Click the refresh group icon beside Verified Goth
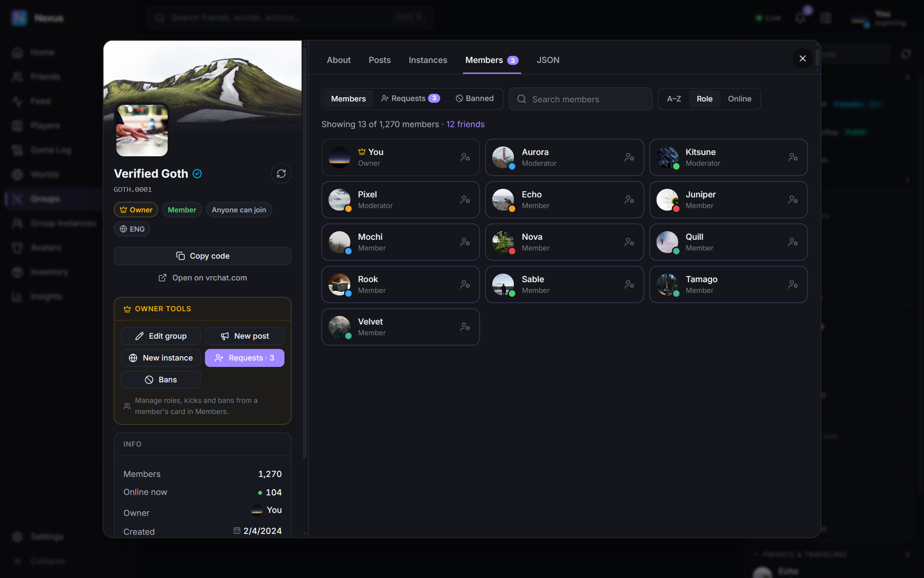 pos(281,173)
